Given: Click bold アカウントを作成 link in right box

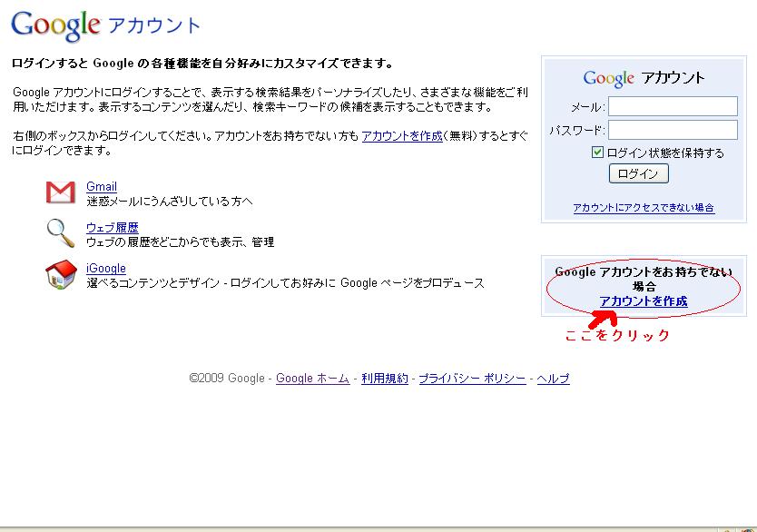Looking at the screenshot, I should tap(644, 301).
